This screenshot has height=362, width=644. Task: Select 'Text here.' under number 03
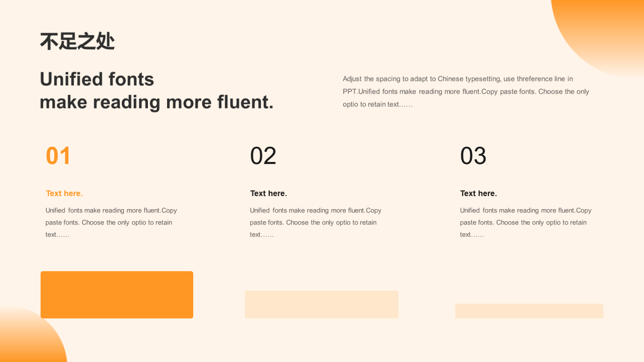(x=478, y=194)
